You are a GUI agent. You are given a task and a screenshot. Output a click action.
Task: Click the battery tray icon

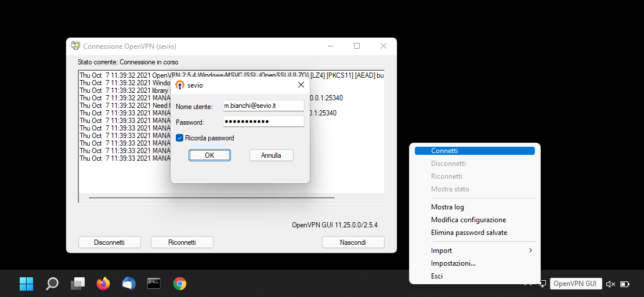625,284
